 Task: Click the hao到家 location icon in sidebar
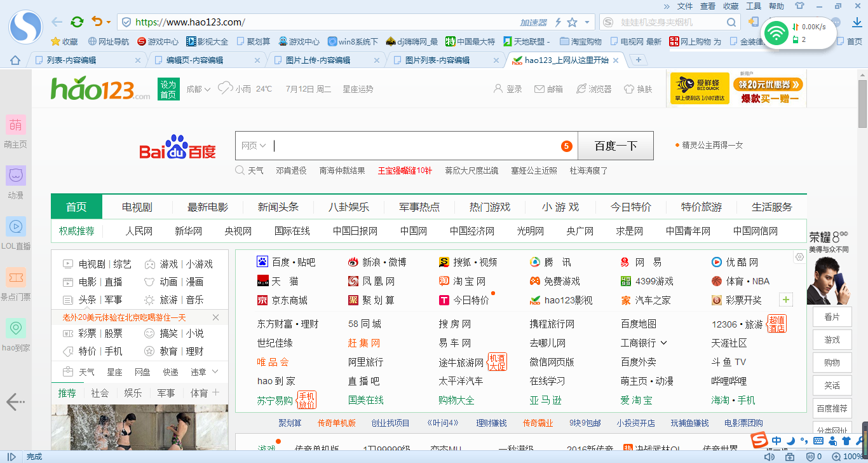pyautogui.click(x=16, y=328)
